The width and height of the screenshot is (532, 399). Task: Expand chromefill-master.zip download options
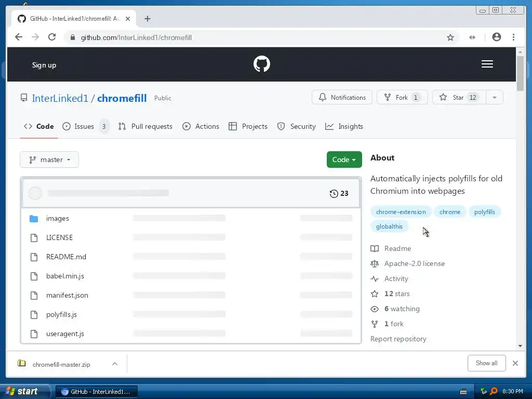click(115, 364)
